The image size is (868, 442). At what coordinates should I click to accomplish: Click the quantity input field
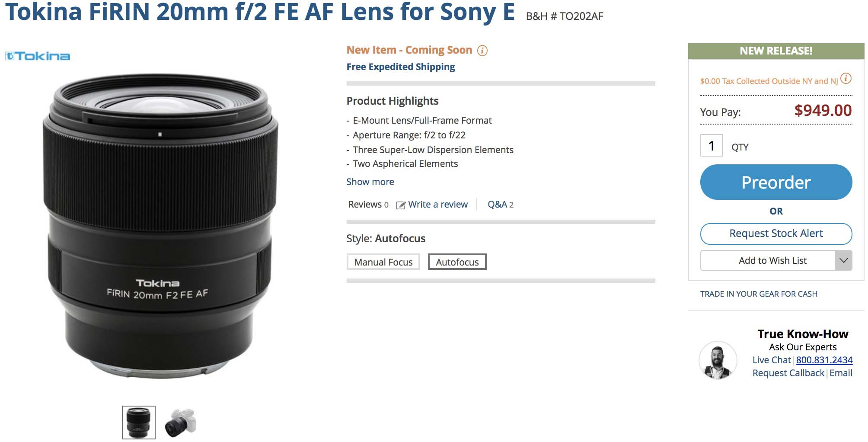point(711,146)
